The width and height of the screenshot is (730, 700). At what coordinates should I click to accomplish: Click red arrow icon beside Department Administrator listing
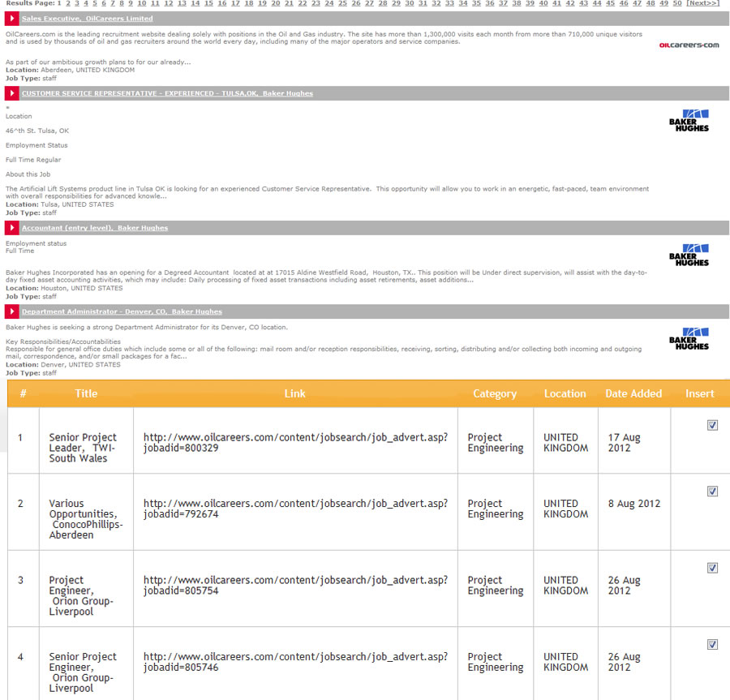click(x=11, y=311)
